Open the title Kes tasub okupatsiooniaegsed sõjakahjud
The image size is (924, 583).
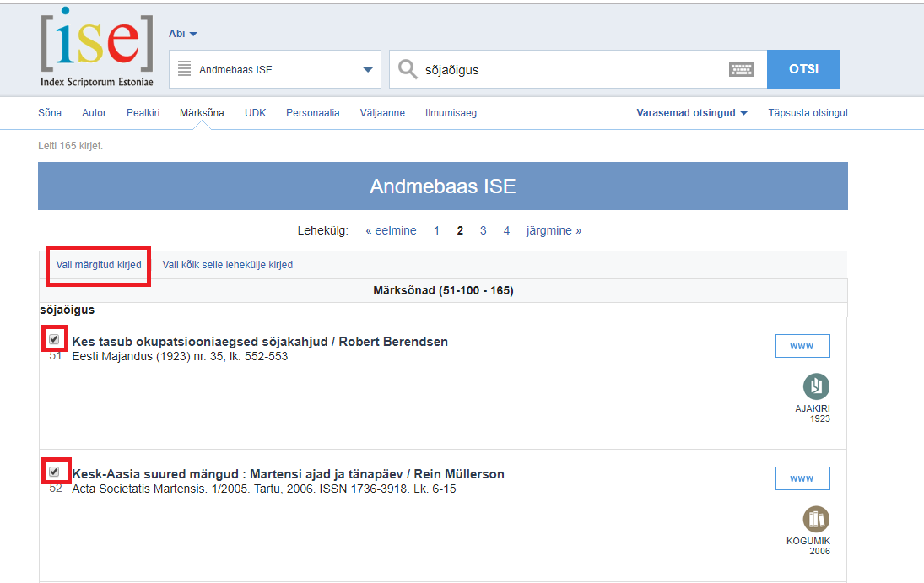coord(260,342)
